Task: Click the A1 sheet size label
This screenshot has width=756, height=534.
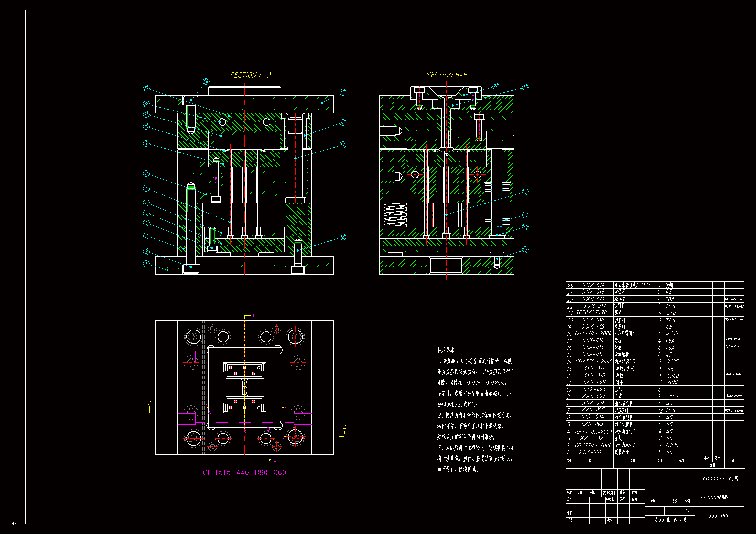Action: (x=14, y=523)
